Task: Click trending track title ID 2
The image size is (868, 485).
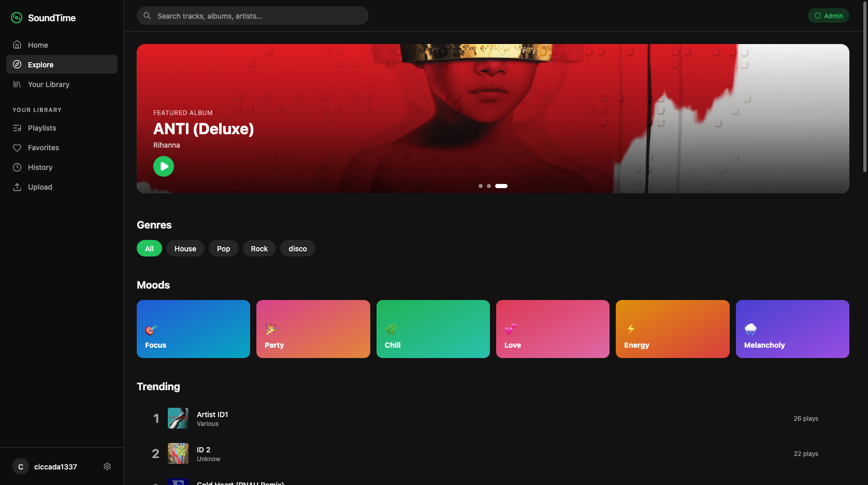Action: (x=204, y=449)
